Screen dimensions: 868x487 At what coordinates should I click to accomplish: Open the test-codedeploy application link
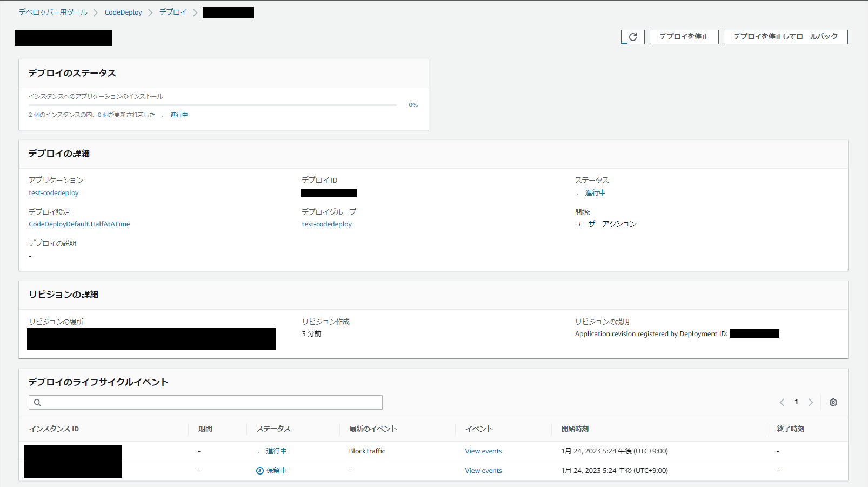click(54, 192)
